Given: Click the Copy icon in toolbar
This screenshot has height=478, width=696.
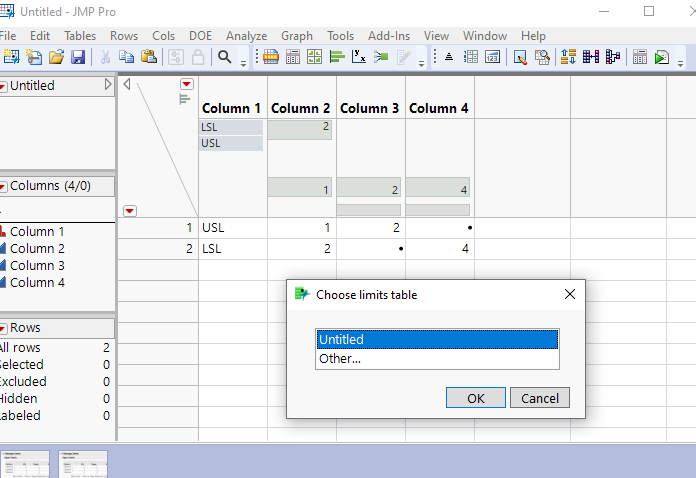Looking at the screenshot, I should (127, 57).
